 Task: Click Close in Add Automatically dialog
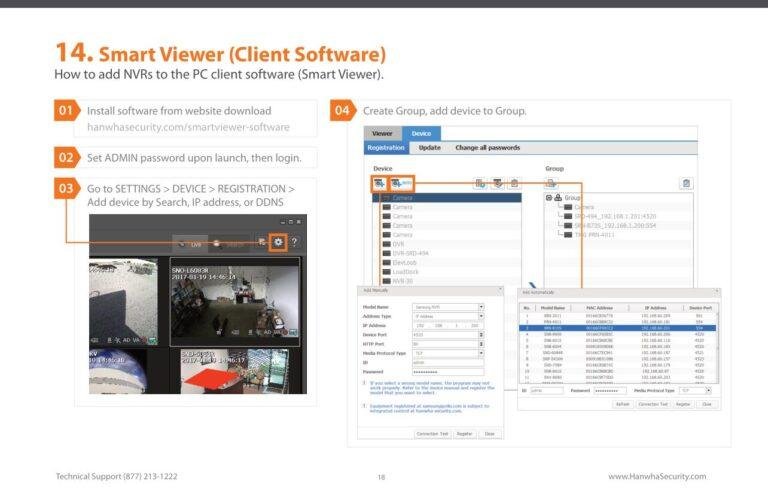click(x=707, y=404)
